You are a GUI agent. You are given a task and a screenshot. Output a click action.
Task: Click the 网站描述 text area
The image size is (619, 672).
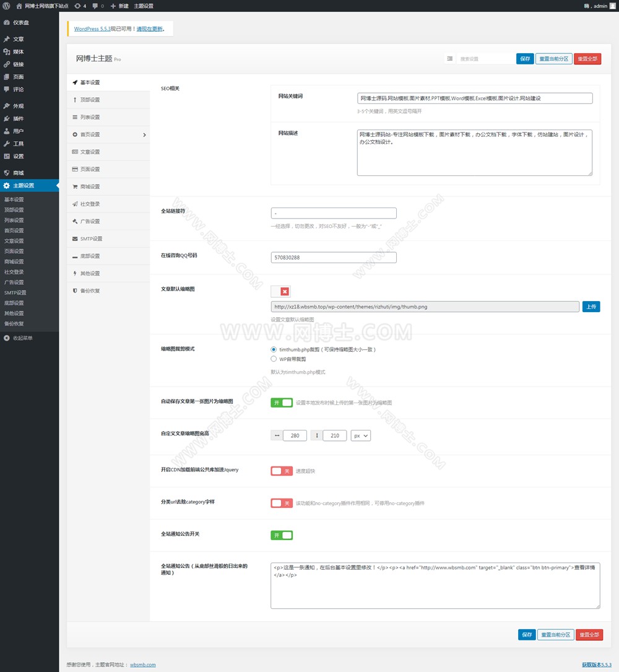point(475,152)
